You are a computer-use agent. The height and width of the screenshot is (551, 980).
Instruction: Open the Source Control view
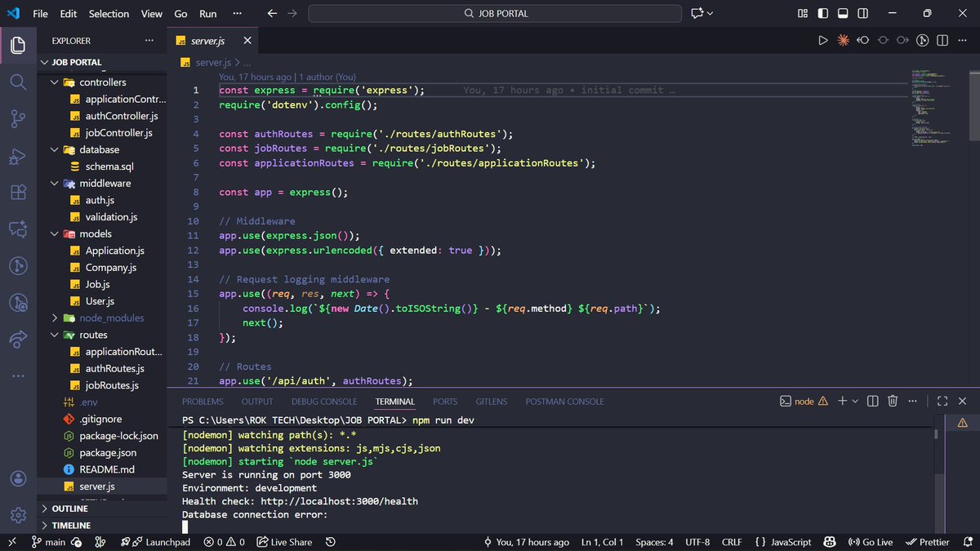[x=18, y=119]
